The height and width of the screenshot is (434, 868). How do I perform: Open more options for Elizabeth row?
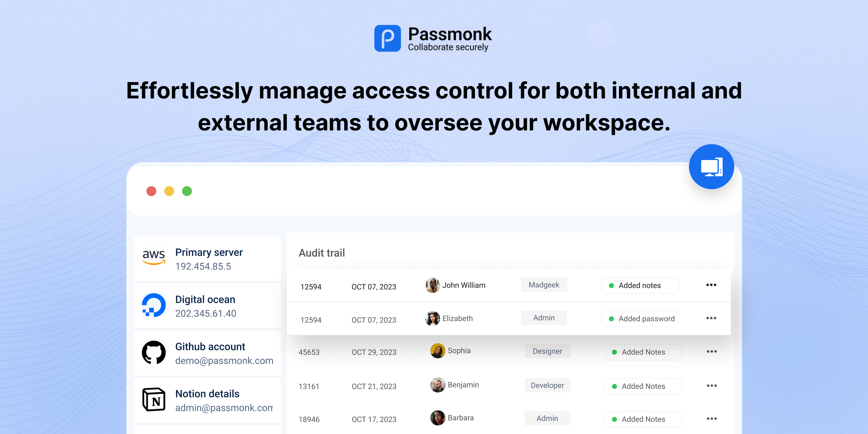pyautogui.click(x=711, y=318)
